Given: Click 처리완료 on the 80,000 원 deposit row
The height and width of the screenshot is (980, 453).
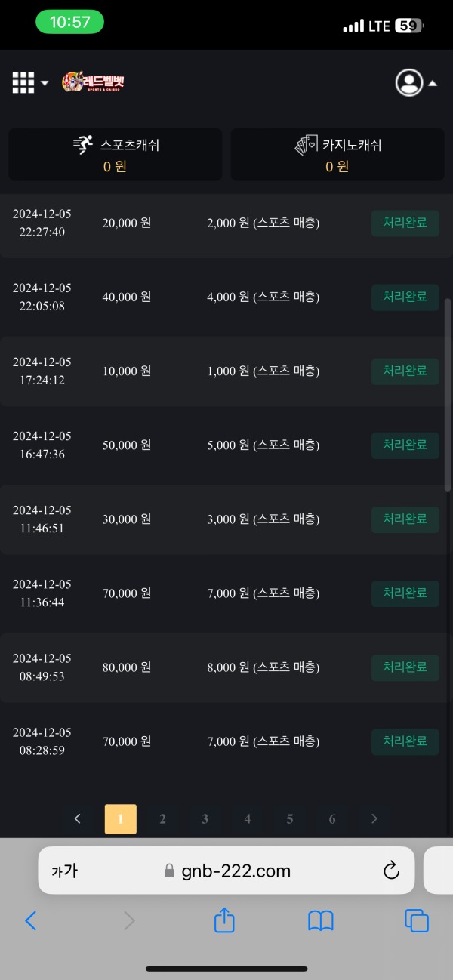Looking at the screenshot, I should coord(405,667).
